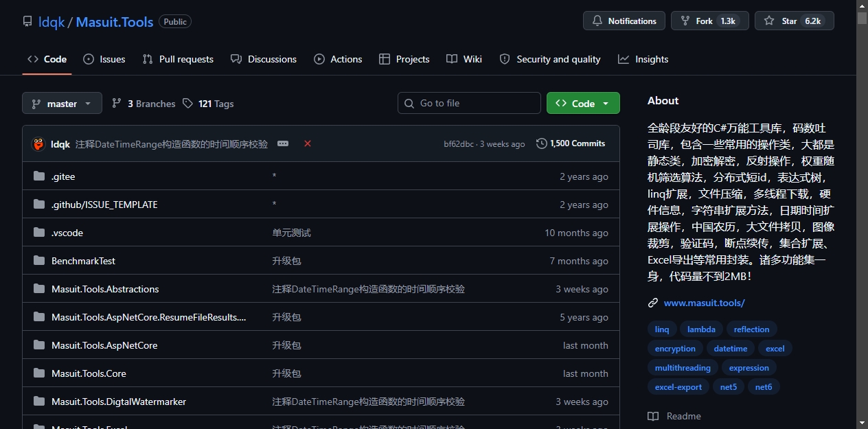Click the bell icon in Notifications
The height and width of the screenshot is (429, 868).
[x=597, y=21]
